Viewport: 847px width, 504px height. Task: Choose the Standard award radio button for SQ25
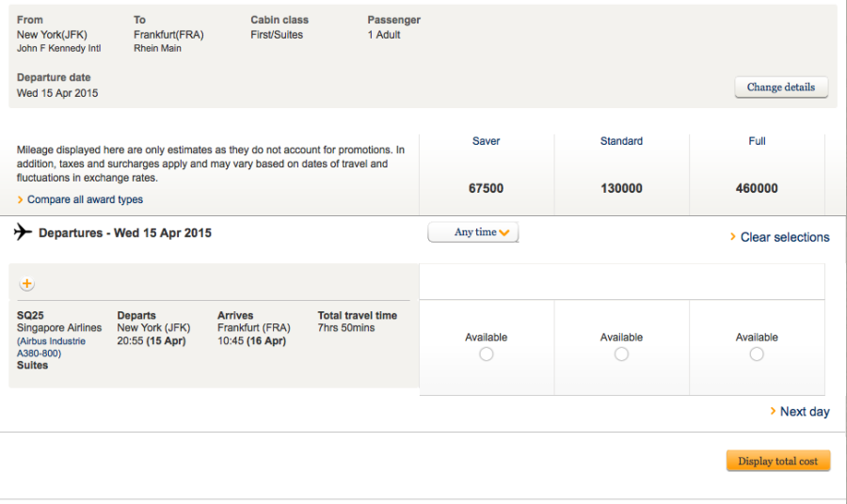tap(621, 354)
